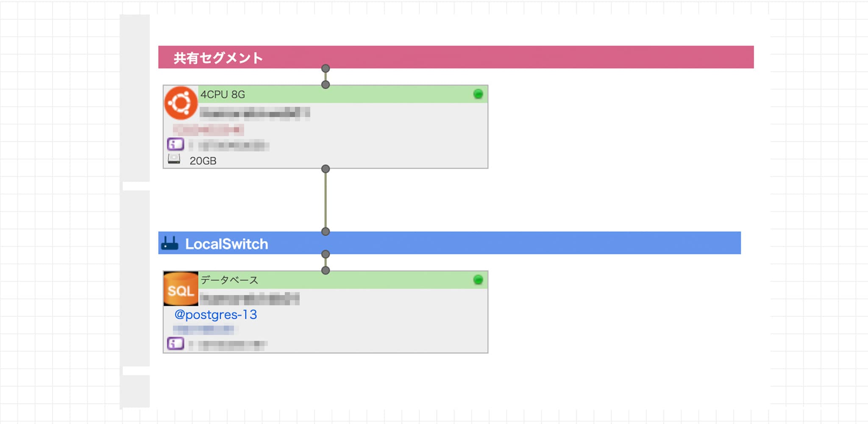Select the LocalSwitch blue bar label
868x424 pixels.
pyautogui.click(x=227, y=244)
